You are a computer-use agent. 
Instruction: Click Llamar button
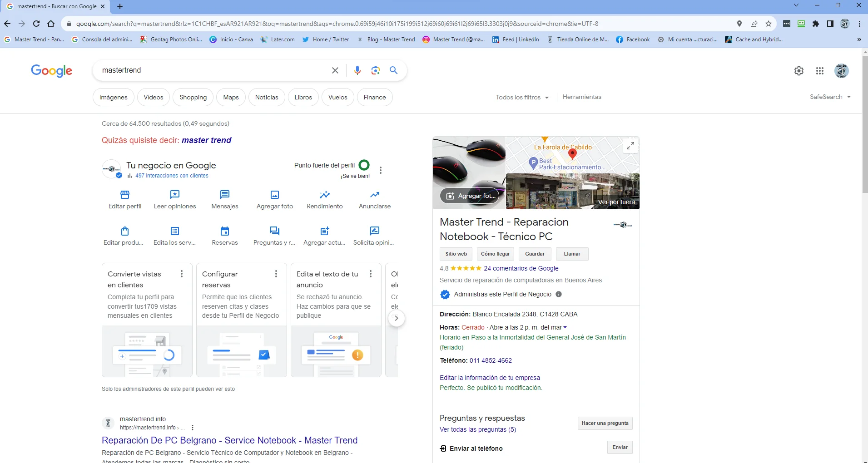click(x=572, y=254)
